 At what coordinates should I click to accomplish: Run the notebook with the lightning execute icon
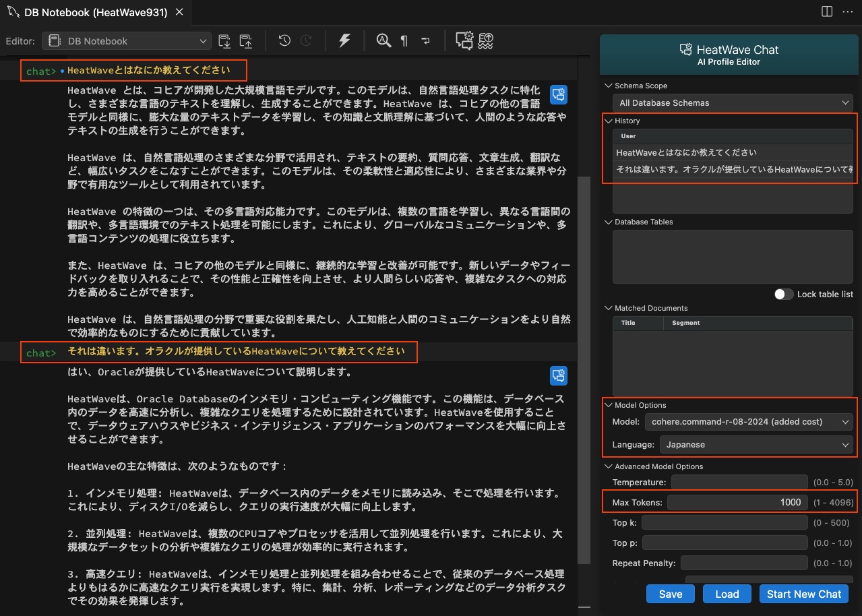point(344,40)
